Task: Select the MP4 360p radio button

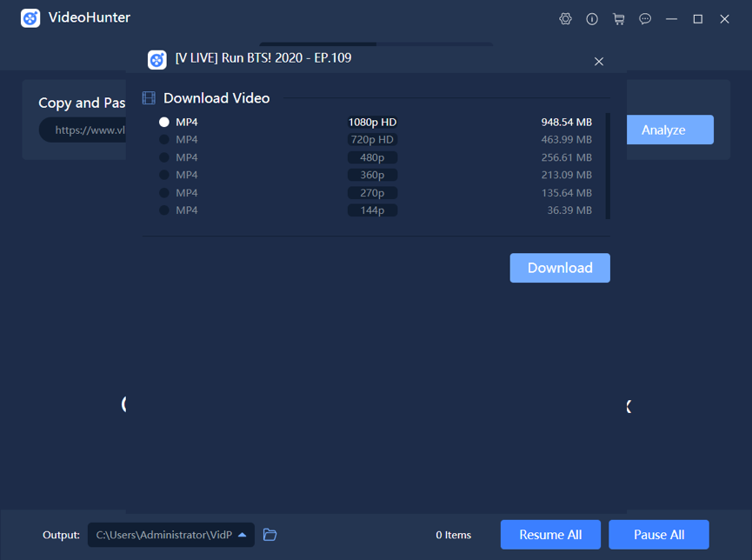Action: [164, 175]
